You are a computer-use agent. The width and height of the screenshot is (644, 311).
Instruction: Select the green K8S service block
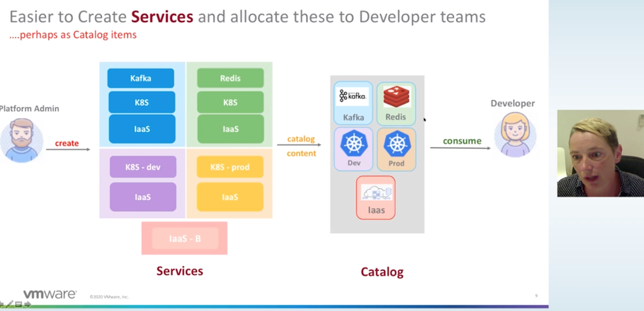tap(230, 102)
